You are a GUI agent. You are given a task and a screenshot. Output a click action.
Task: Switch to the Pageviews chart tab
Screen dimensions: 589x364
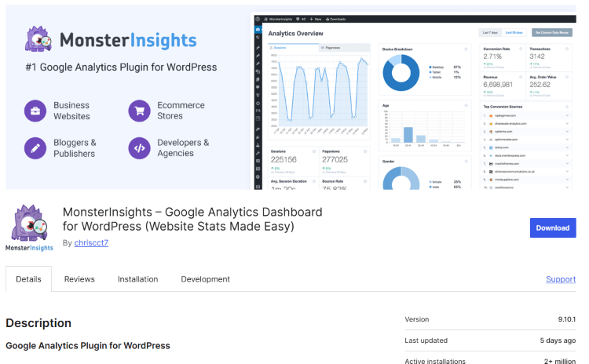pos(345,48)
